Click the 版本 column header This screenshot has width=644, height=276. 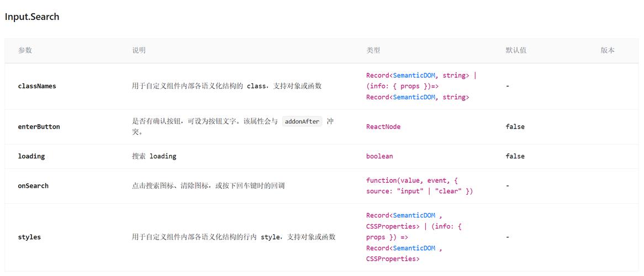click(608, 50)
